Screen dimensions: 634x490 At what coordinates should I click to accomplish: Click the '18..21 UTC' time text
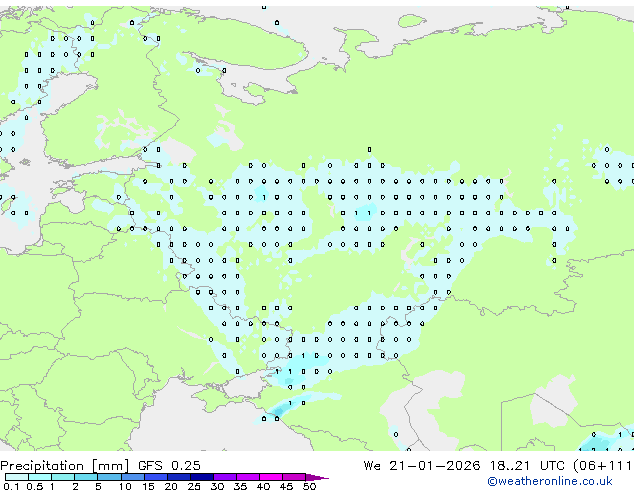click(530, 466)
